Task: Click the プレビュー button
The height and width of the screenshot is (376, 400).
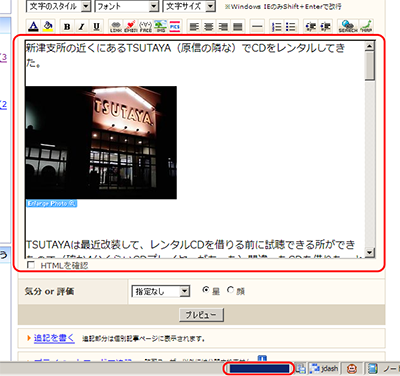Action: 201,315
